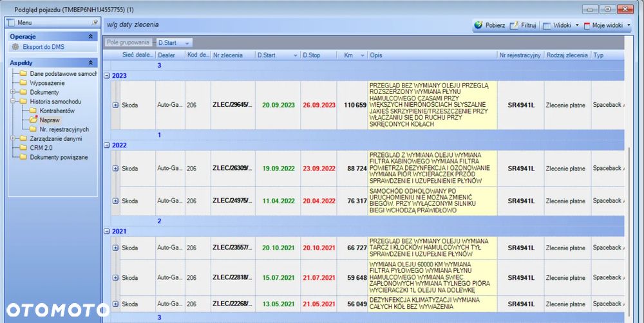Sort by the Nr rejestracyjny column header
Image resolution: width=644 pixels, height=323 pixels.
pos(520,55)
